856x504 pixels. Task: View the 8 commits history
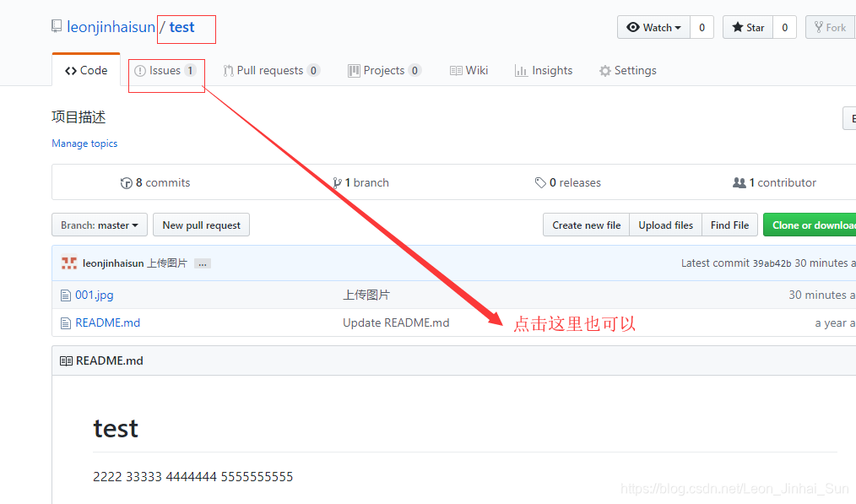(155, 182)
